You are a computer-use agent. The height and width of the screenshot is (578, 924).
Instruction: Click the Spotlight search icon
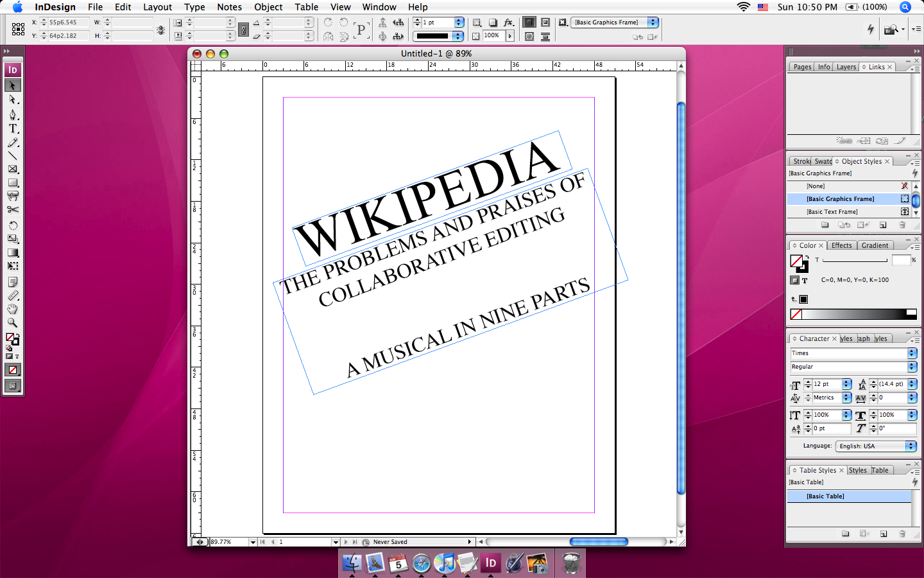(x=905, y=7)
